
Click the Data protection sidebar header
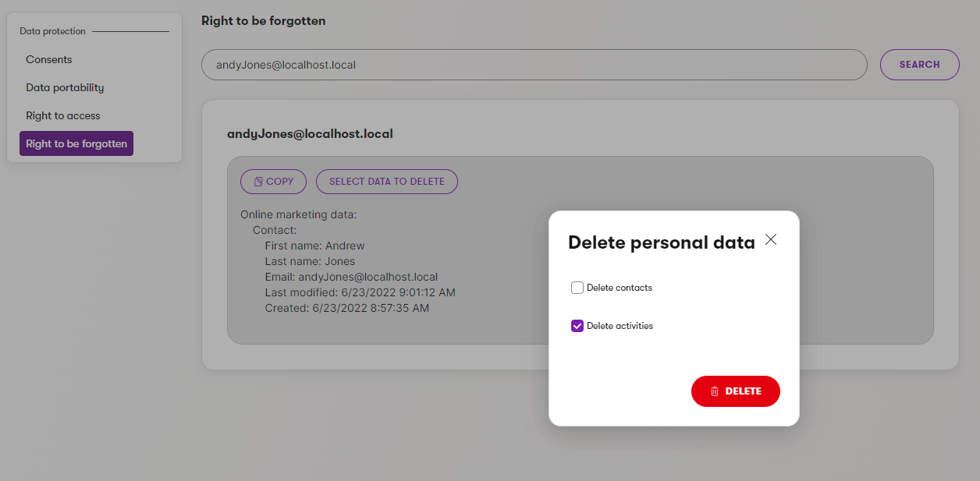[x=52, y=31]
